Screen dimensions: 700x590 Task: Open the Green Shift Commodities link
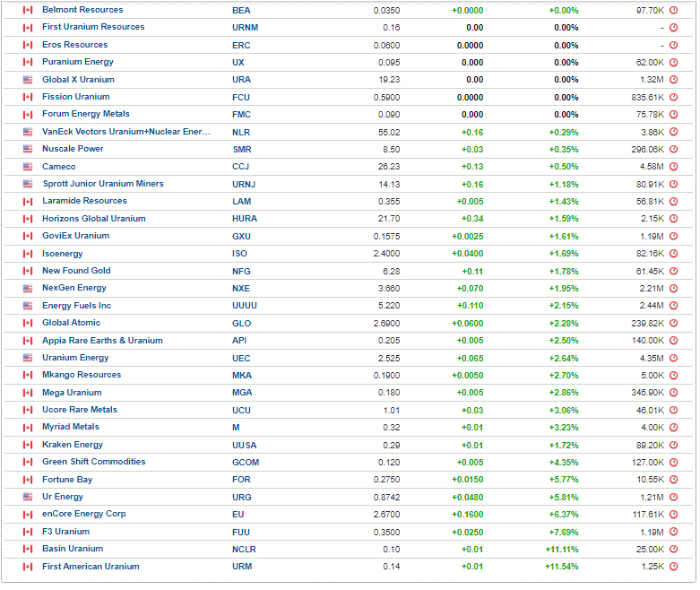coord(94,462)
